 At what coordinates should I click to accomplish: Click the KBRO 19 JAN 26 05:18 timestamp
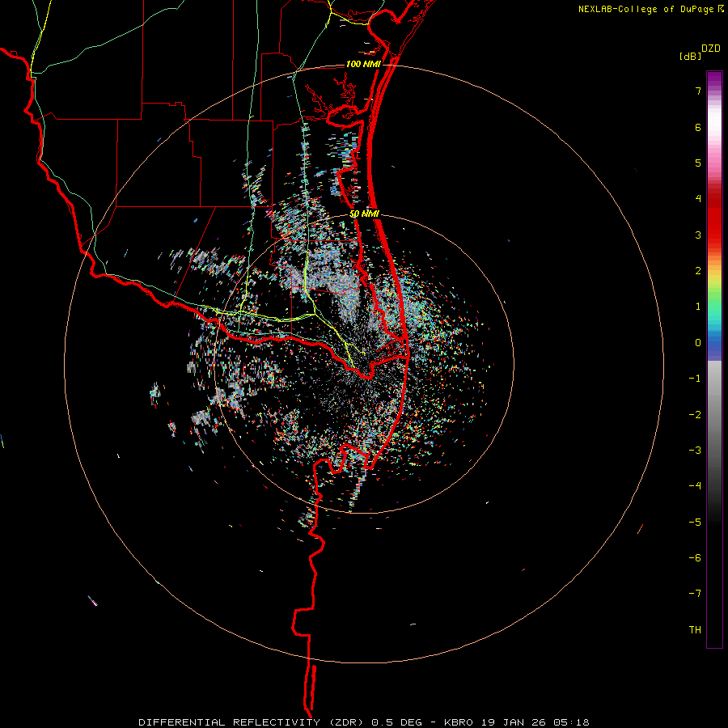[x=517, y=722]
